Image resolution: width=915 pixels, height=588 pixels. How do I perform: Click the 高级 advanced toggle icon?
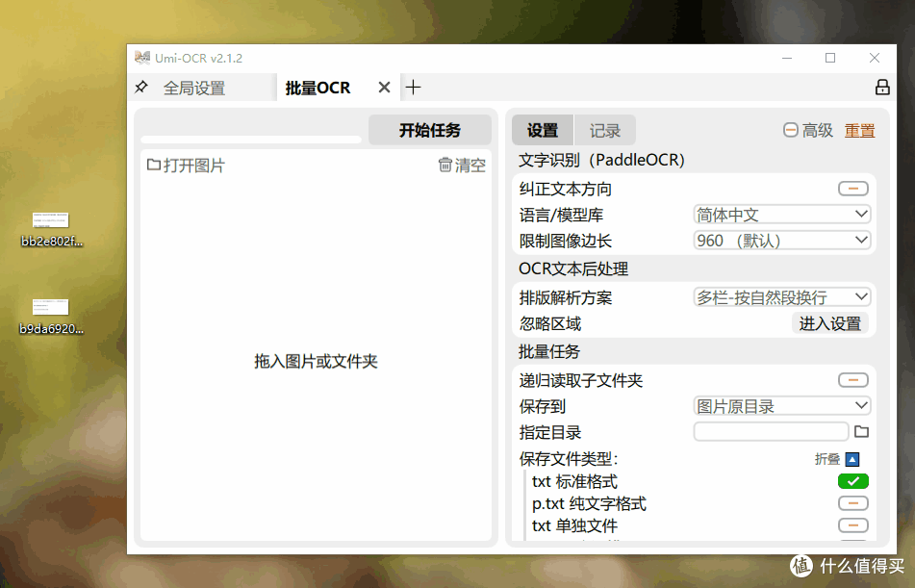pyautogui.click(x=790, y=130)
